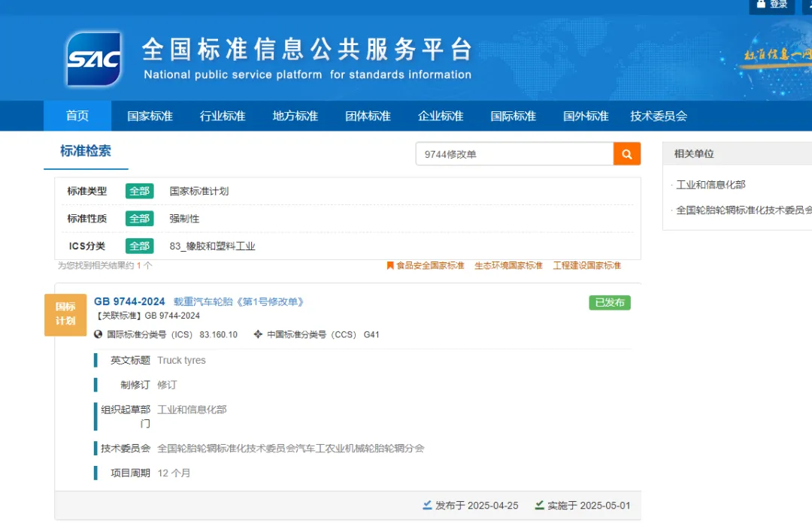This screenshot has height=523, width=812.
Task: Click the bookmark icon before 食品安全国家标准
Action: coord(390,266)
